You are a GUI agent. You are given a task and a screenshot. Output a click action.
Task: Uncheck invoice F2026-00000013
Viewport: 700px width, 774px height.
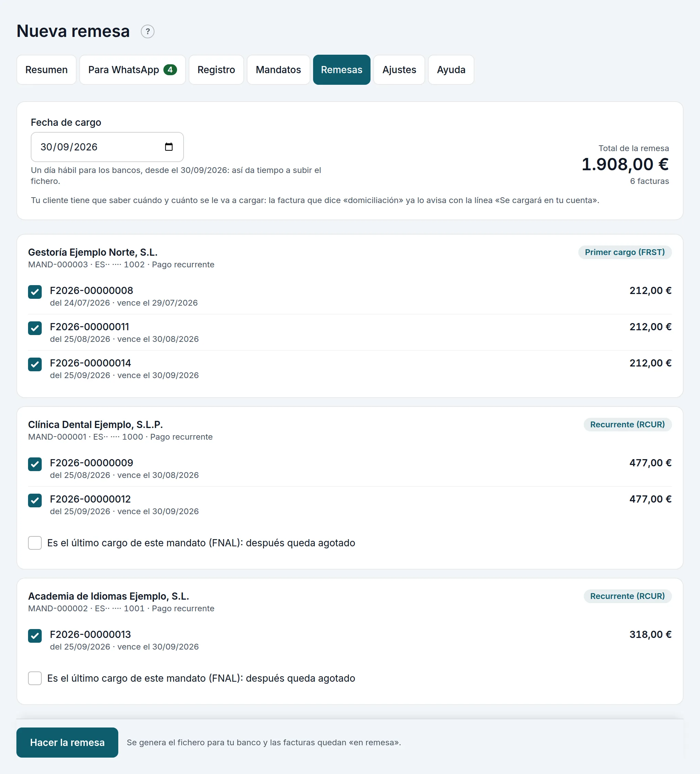tap(35, 636)
